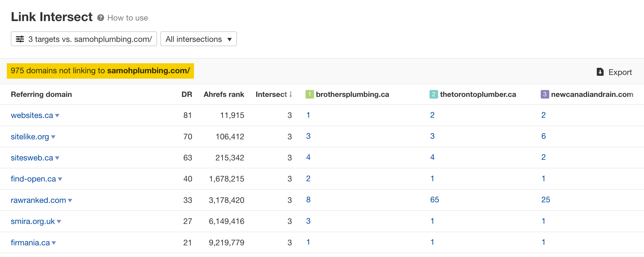Open rawranked.com referring domain link
Viewport: 644px width, 257px height.
[38, 200]
